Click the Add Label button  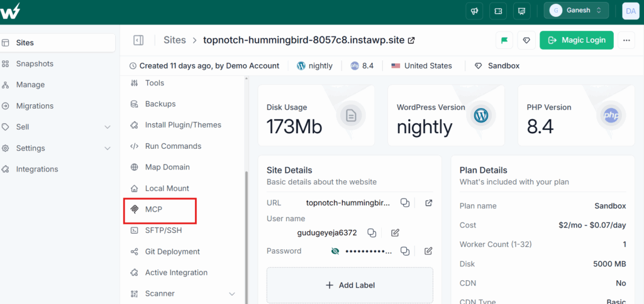pos(350,285)
